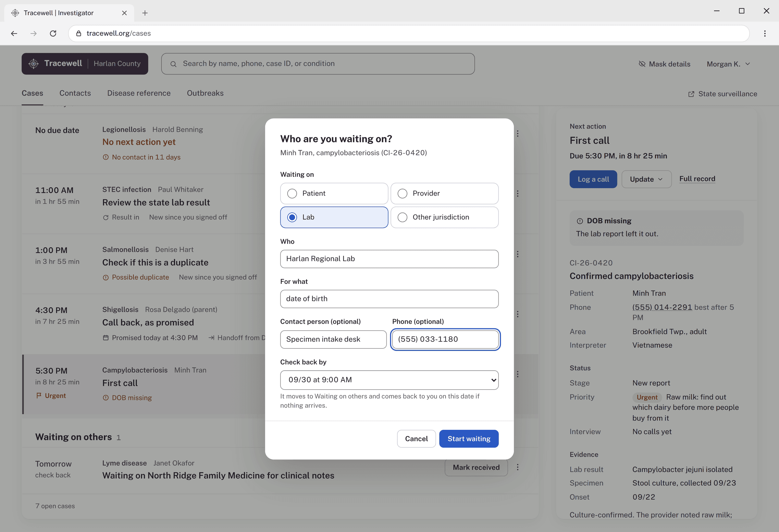Switch to the Contacts tab

pyautogui.click(x=75, y=93)
